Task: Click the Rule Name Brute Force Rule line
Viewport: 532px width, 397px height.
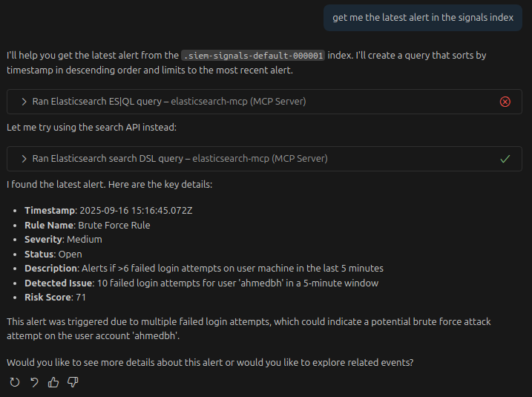Action: point(87,225)
